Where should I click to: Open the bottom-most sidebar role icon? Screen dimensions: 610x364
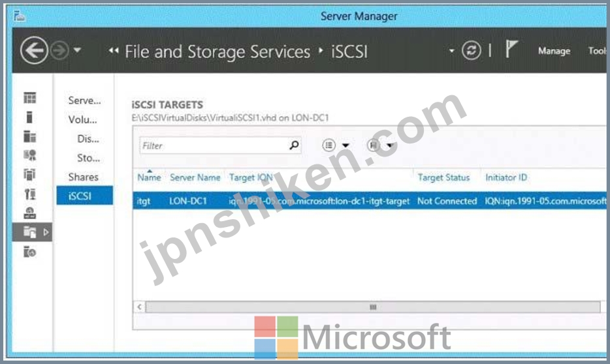(29, 252)
